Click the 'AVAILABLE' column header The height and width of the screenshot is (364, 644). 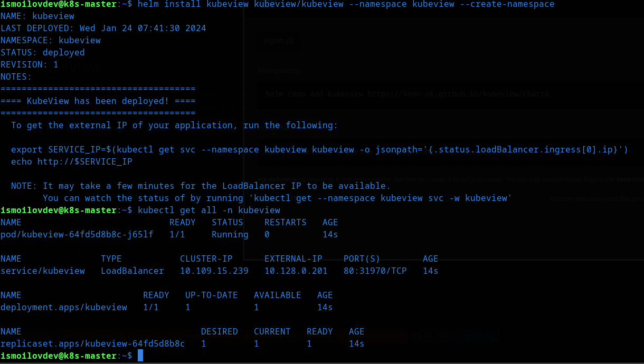click(x=278, y=295)
